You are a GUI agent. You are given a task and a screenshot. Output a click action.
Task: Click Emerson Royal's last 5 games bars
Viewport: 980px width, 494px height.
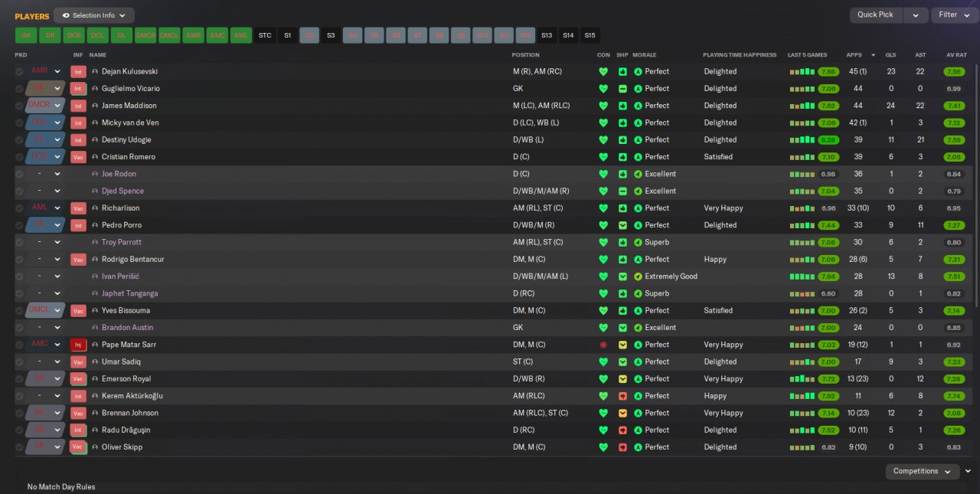coord(802,379)
